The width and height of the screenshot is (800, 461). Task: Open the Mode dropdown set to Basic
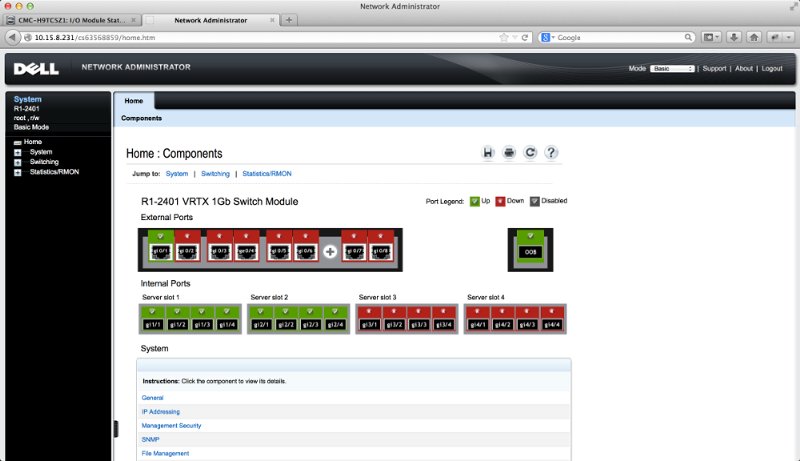[672, 68]
